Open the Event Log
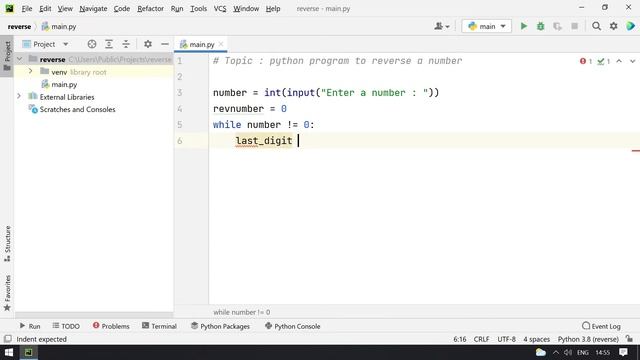 point(601,326)
